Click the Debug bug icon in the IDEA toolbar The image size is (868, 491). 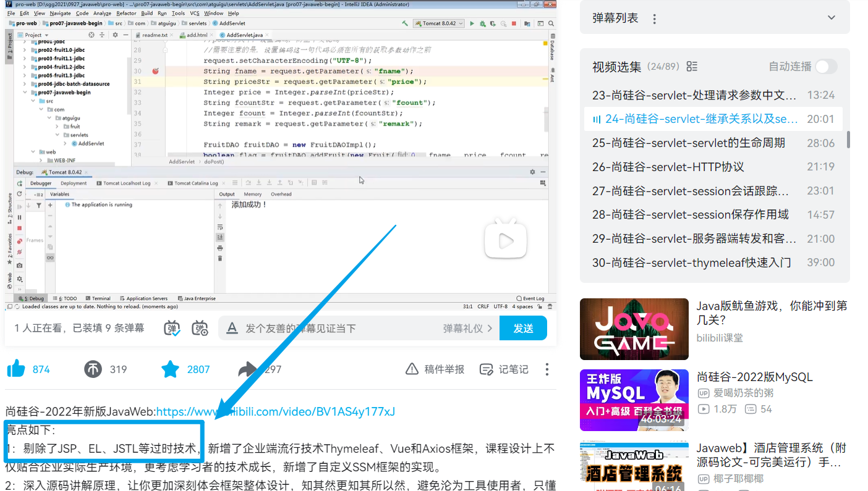coord(482,23)
